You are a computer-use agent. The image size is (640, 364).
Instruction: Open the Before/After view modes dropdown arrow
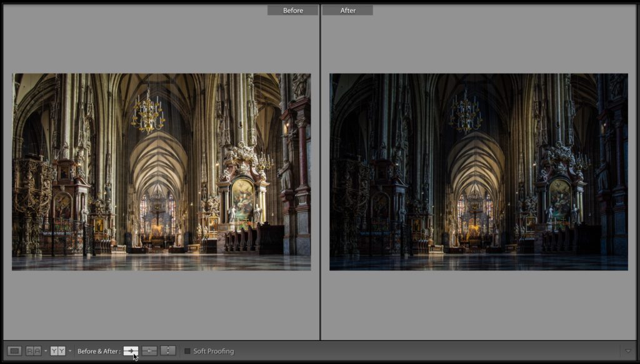click(70, 351)
